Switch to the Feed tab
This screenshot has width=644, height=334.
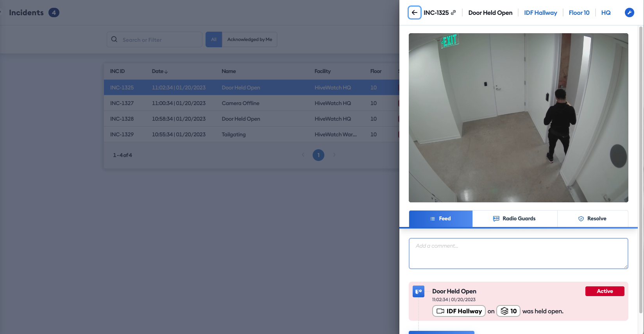pos(441,219)
